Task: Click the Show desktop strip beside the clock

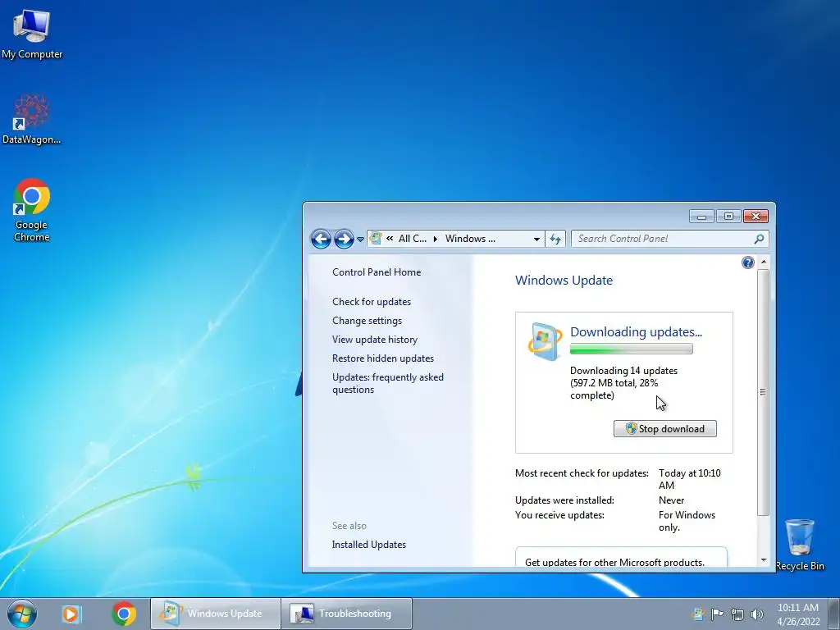Action: (834, 614)
